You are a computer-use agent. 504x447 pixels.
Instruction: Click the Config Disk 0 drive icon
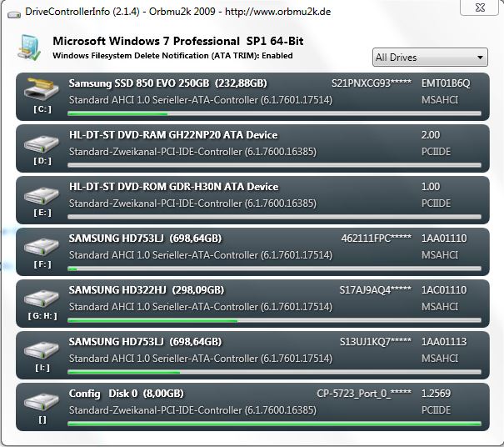click(41, 402)
